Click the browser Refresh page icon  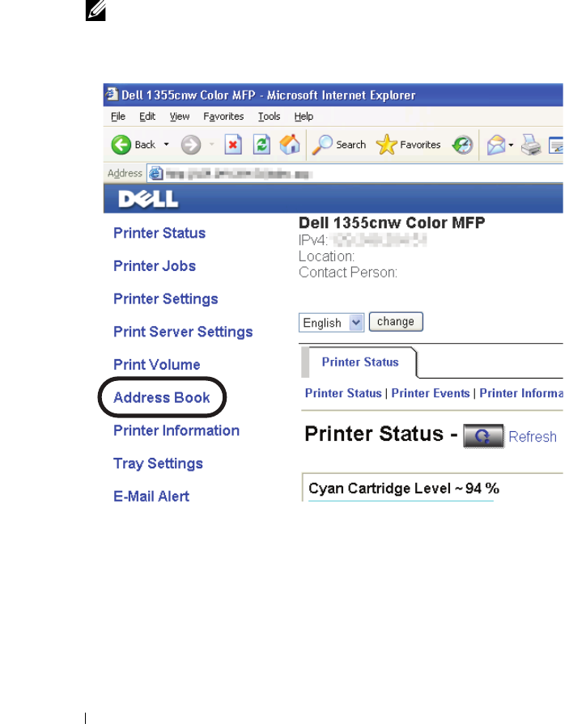[x=261, y=145]
